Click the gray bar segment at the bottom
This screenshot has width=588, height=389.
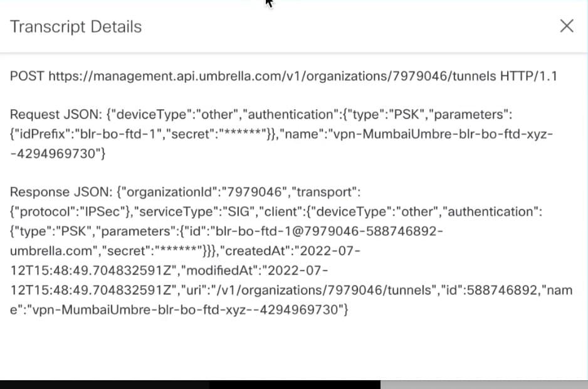pos(484,385)
